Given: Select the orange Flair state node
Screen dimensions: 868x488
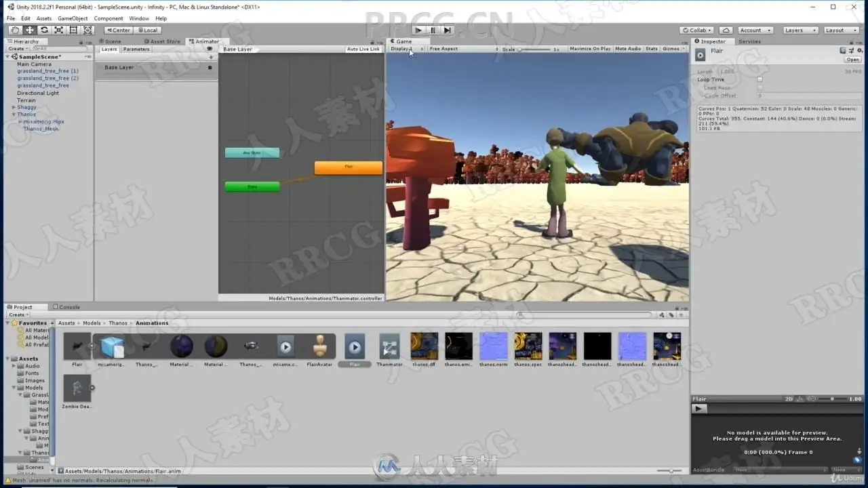Looking at the screenshot, I should point(349,167).
